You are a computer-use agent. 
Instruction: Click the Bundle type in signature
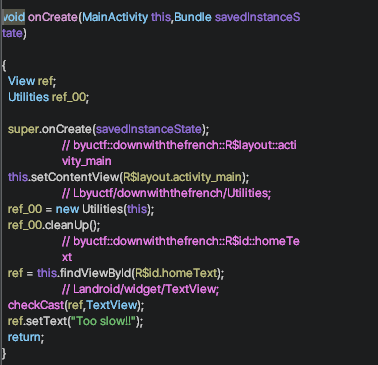tap(193, 17)
